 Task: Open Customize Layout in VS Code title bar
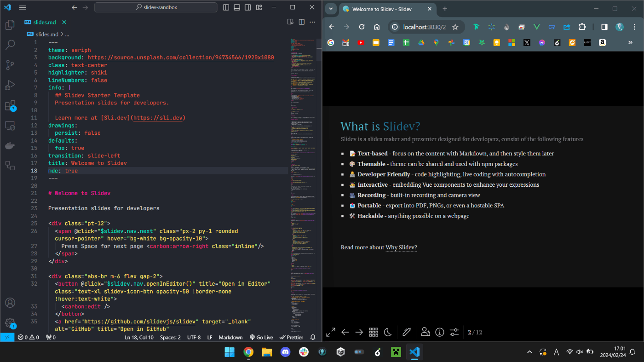(x=259, y=7)
